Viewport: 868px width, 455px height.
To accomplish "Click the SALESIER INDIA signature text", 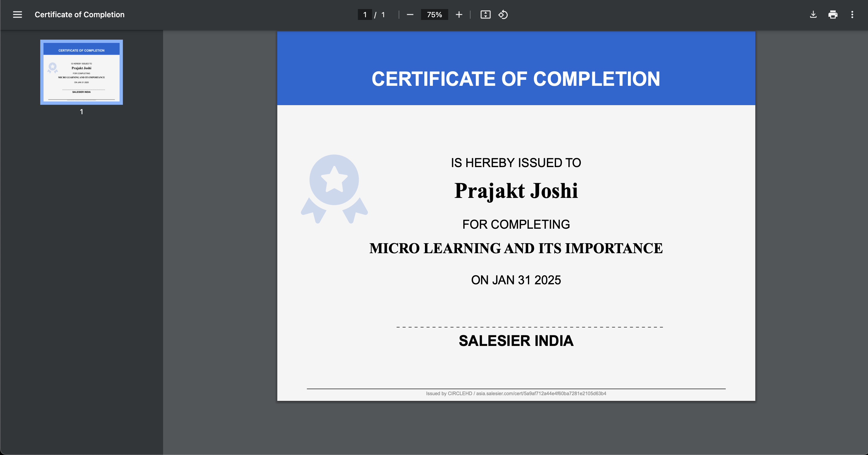I will point(516,341).
